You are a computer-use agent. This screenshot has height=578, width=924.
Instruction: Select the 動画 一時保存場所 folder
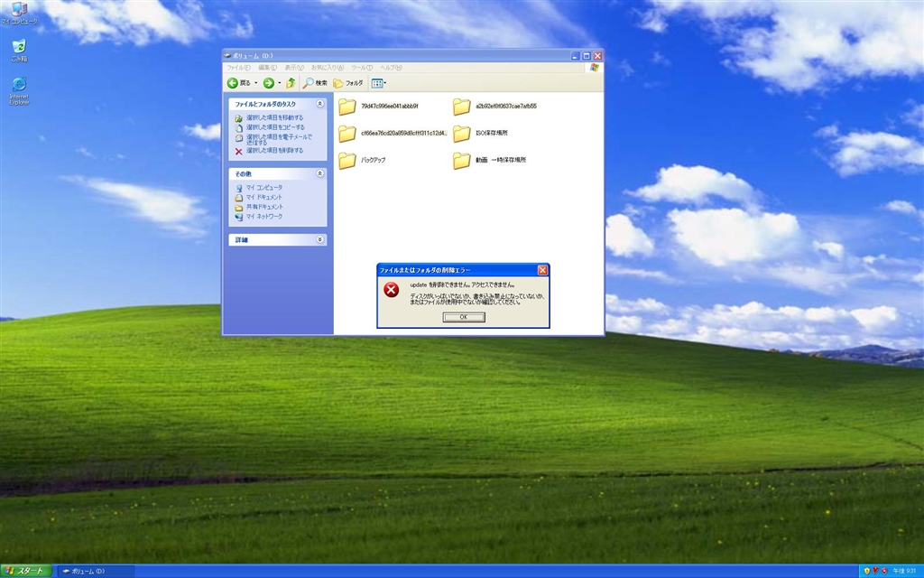tap(489, 160)
